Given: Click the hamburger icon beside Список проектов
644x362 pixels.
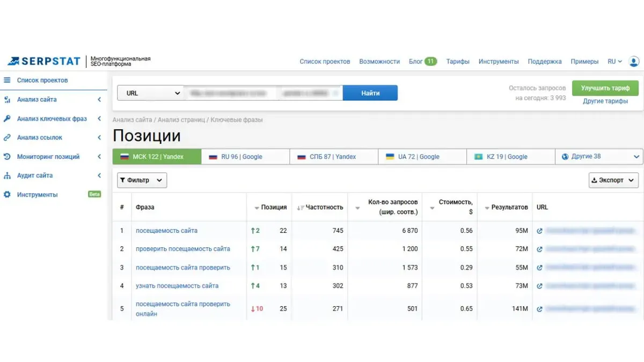Looking at the screenshot, I should coord(7,80).
